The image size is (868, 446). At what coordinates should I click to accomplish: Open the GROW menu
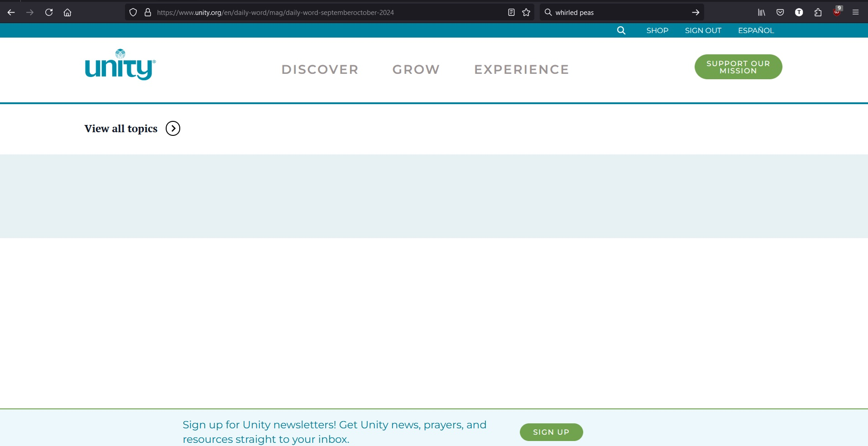416,69
